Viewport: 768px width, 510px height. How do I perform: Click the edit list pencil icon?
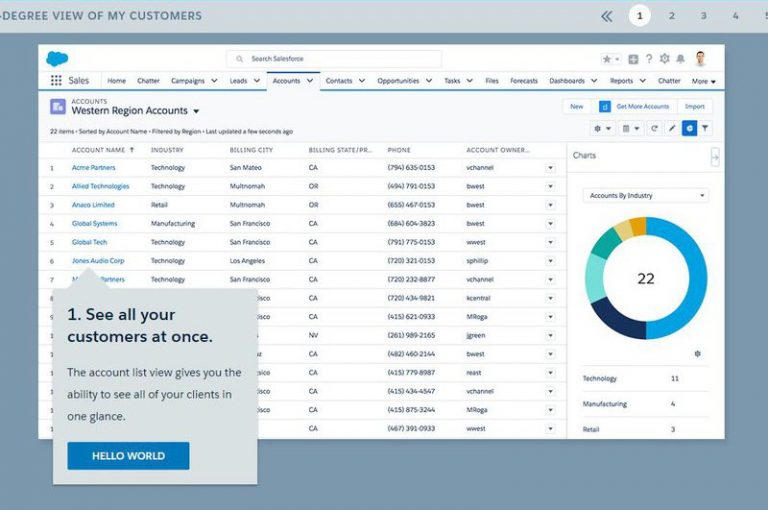(x=672, y=128)
